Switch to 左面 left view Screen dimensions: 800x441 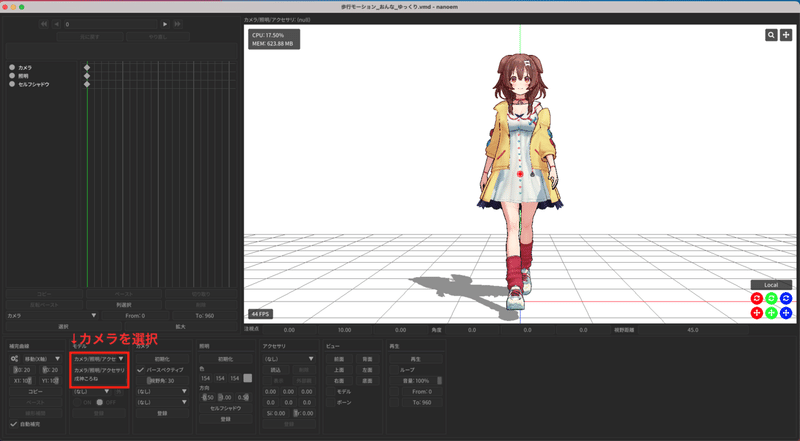(x=367, y=370)
